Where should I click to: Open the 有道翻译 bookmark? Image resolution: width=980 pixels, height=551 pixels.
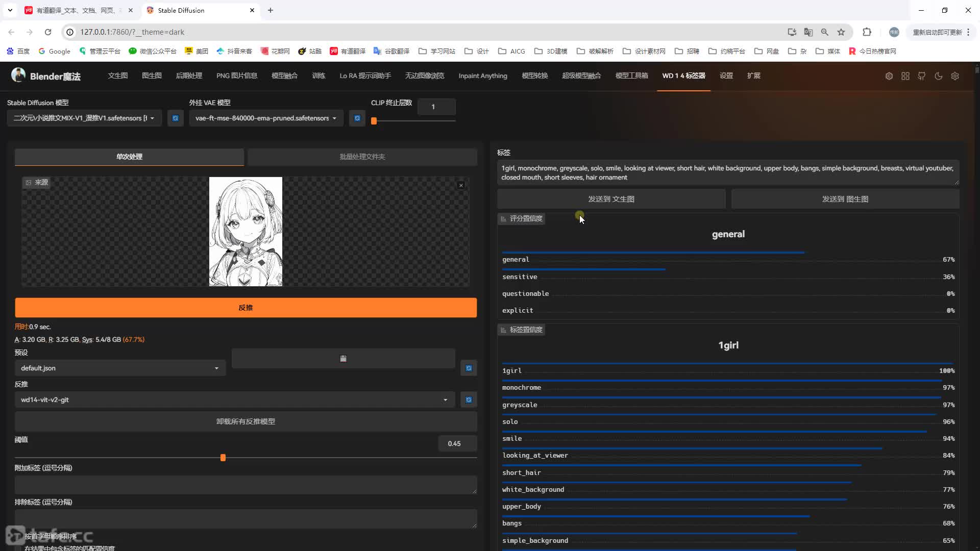tap(348, 51)
